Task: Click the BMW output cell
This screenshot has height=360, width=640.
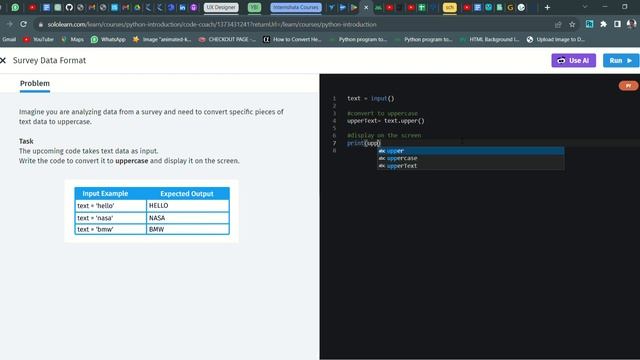Action: click(x=187, y=229)
